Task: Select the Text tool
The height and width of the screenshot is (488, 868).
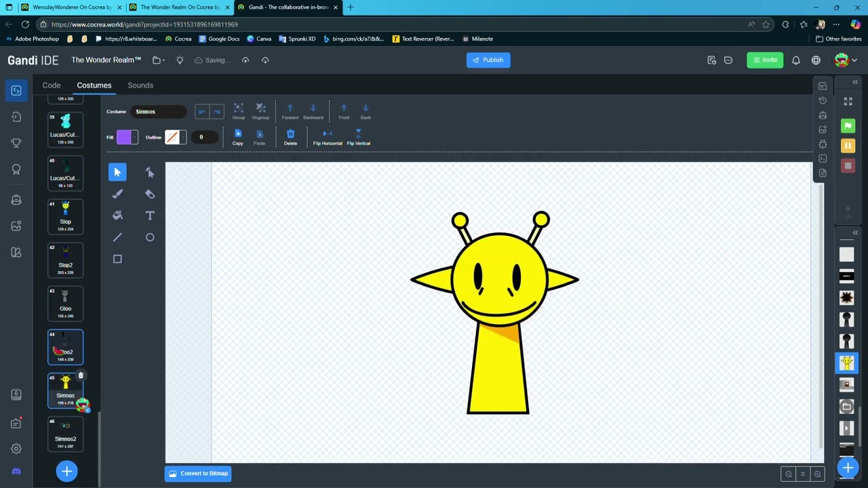Action: tap(150, 216)
